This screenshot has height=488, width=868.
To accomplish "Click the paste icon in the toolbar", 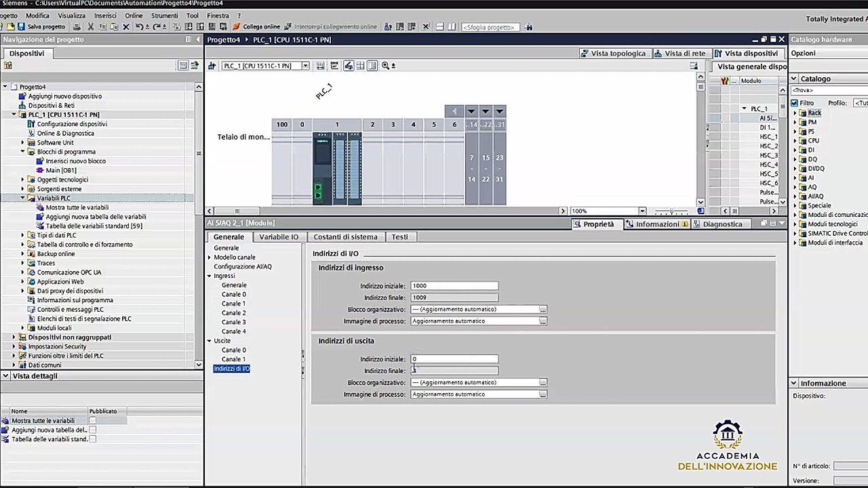I will (x=113, y=26).
